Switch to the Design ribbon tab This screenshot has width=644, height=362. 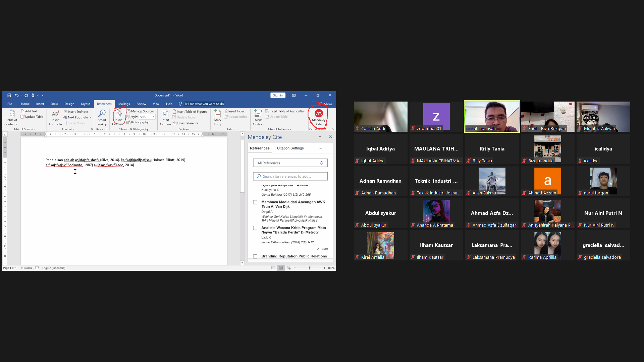69,104
